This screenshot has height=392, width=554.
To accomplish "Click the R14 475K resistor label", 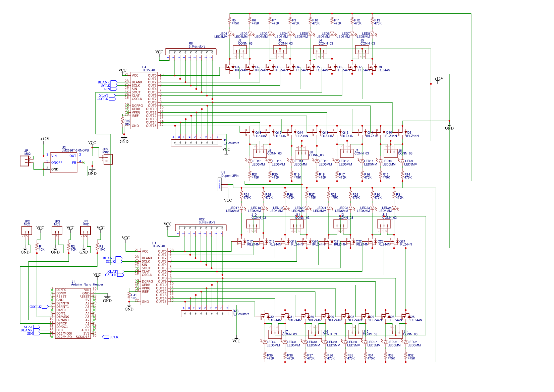I will (x=408, y=176).
